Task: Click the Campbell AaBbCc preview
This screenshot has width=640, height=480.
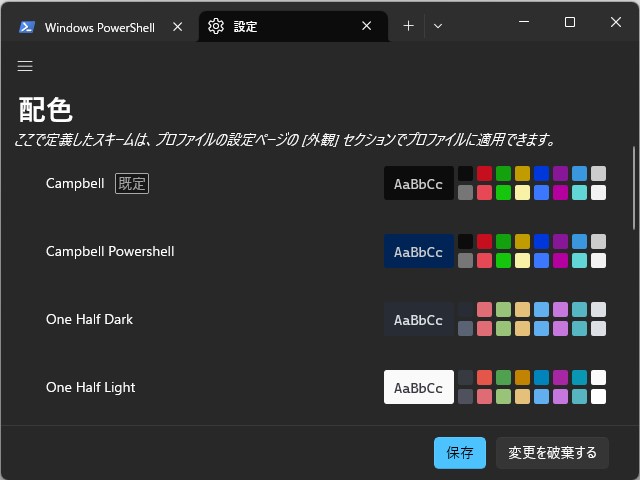Action: (419, 183)
